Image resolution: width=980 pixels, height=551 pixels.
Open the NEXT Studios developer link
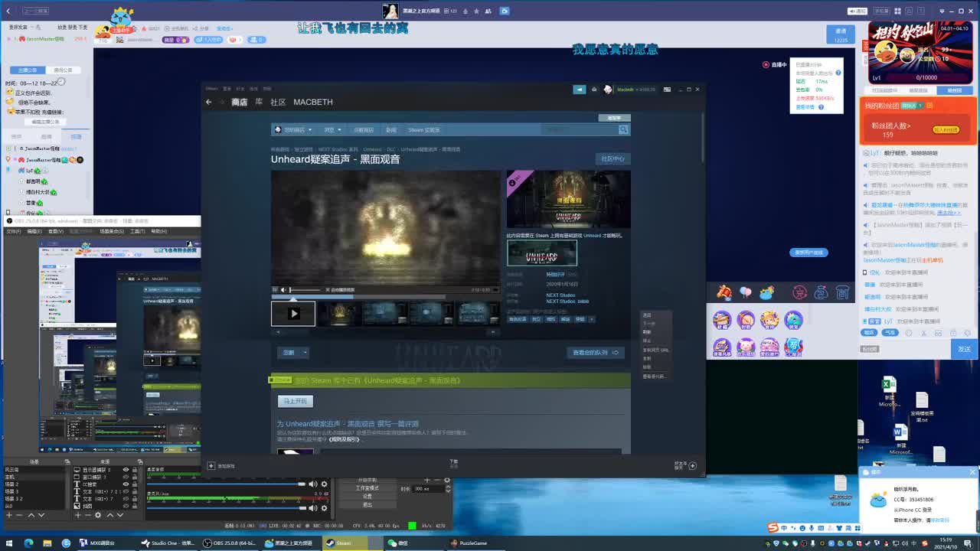[560, 295]
